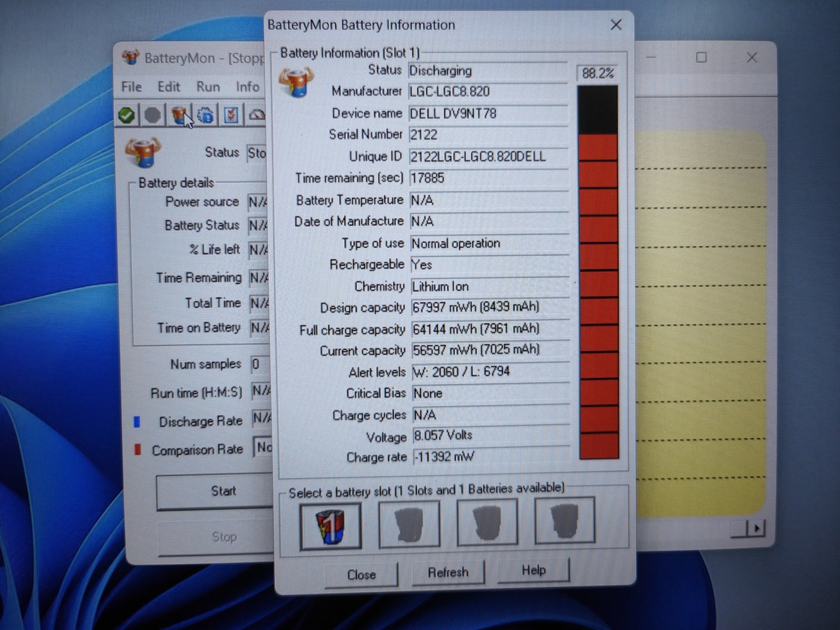
Task: Select the second grayed battery slot
Action: coord(409,523)
